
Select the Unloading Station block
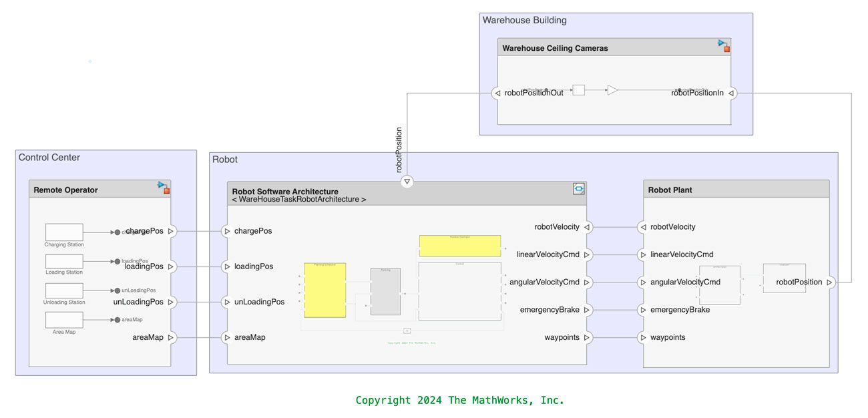pos(64,290)
